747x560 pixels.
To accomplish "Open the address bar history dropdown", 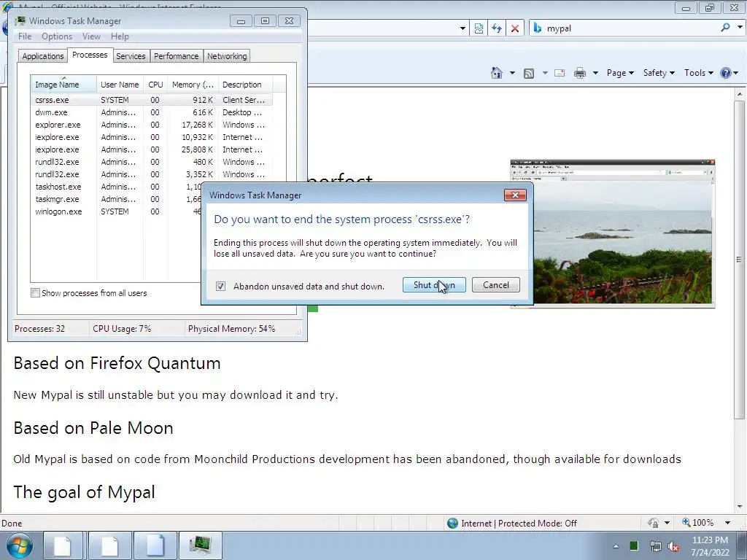I will tap(462, 28).
